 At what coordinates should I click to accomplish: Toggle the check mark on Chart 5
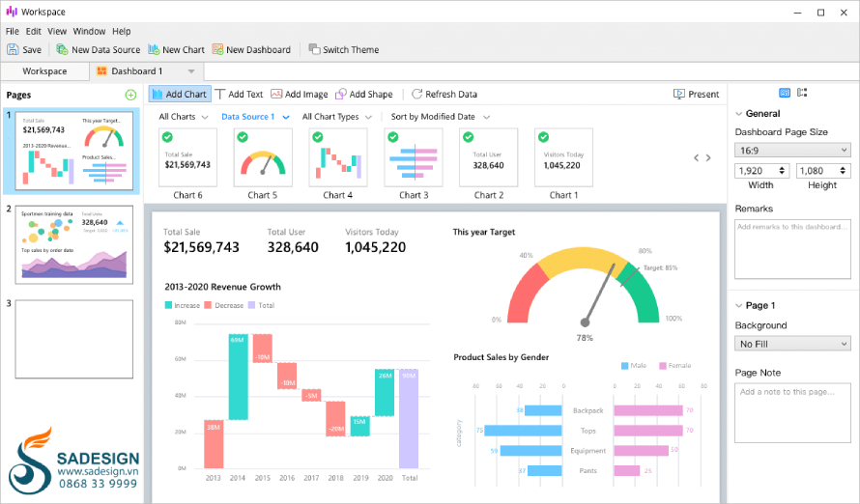(x=243, y=137)
